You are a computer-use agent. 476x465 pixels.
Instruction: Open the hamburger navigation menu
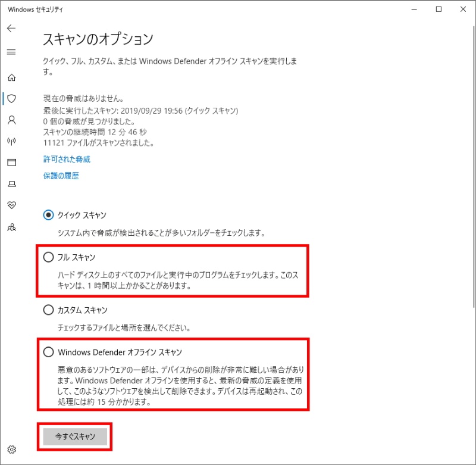(11, 52)
